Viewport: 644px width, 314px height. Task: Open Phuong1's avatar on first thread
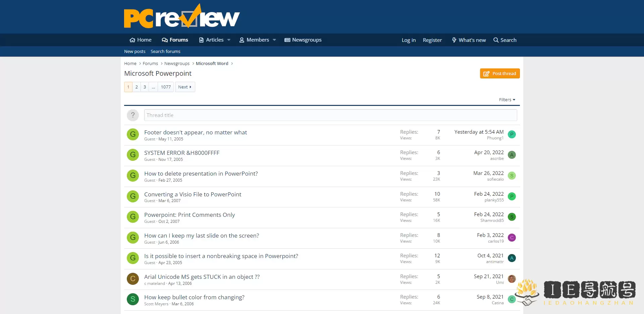pyautogui.click(x=512, y=135)
